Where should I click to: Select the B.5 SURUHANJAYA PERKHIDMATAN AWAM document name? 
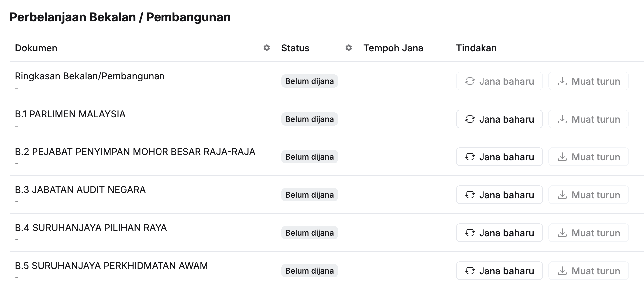click(x=111, y=266)
